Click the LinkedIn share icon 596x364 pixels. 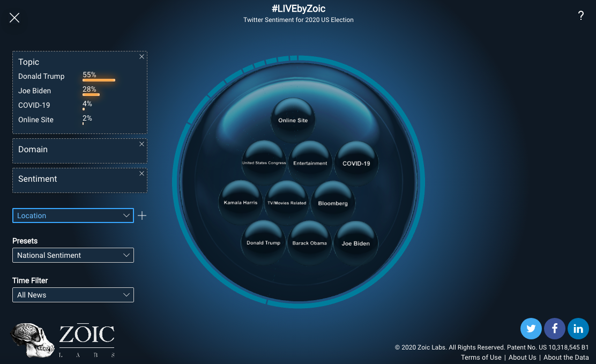(x=578, y=329)
